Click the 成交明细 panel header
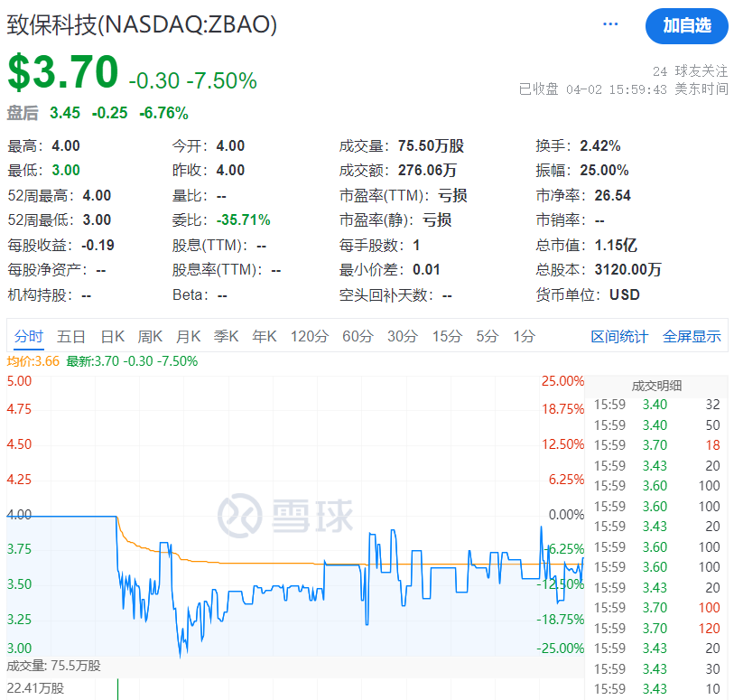Image resolution: width=734 pixels, height=700 pixels. click(656, 386)
